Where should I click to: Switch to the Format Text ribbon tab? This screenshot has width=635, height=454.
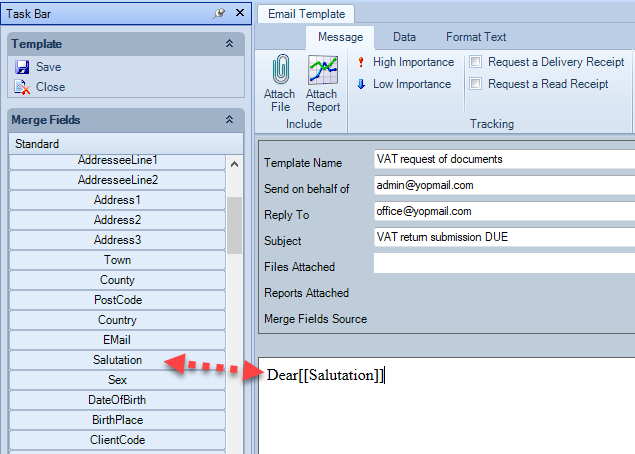[x=476, y=37]
